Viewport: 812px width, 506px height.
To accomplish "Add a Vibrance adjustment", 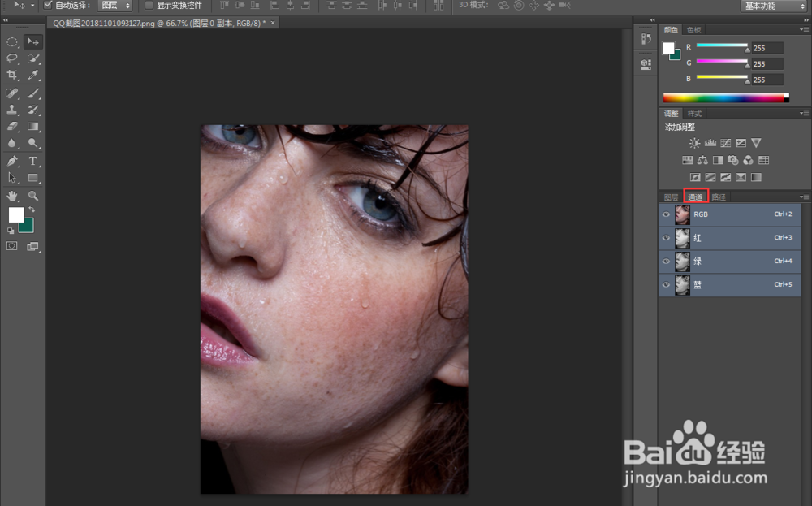I will 756,143.
